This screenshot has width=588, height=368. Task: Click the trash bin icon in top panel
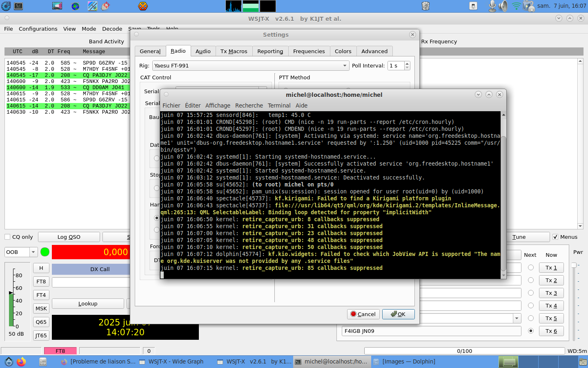(x=425, y=6)
